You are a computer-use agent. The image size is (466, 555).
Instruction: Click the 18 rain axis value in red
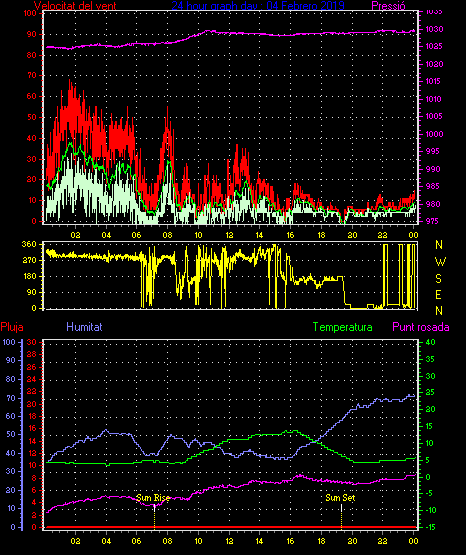(32, 417)
